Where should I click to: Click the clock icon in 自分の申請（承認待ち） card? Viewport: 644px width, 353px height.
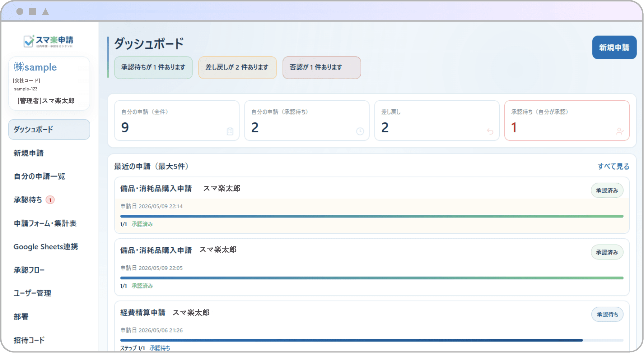pos(360,131)
